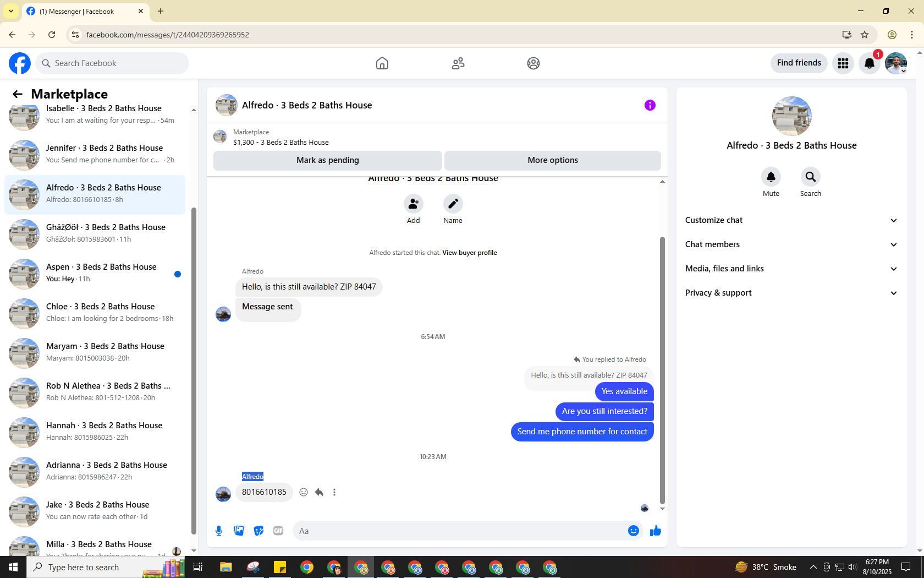Open more options for the 8016610185 message
Viewport: 924px width, 578px height.
point(334,492)
